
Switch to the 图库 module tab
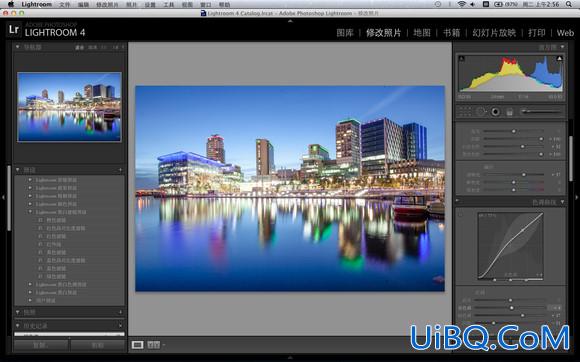[x=345, y=33]
